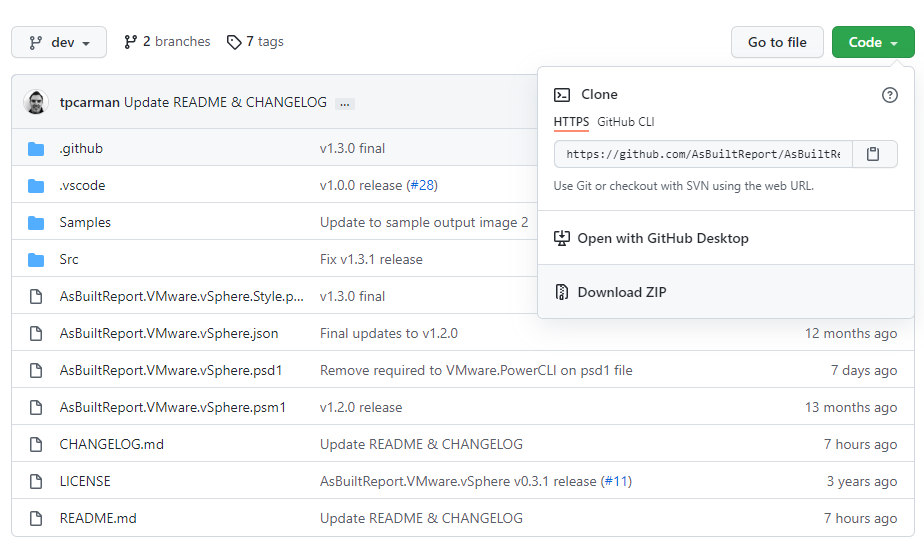Click the .vscode folder icon

[36, 186]
